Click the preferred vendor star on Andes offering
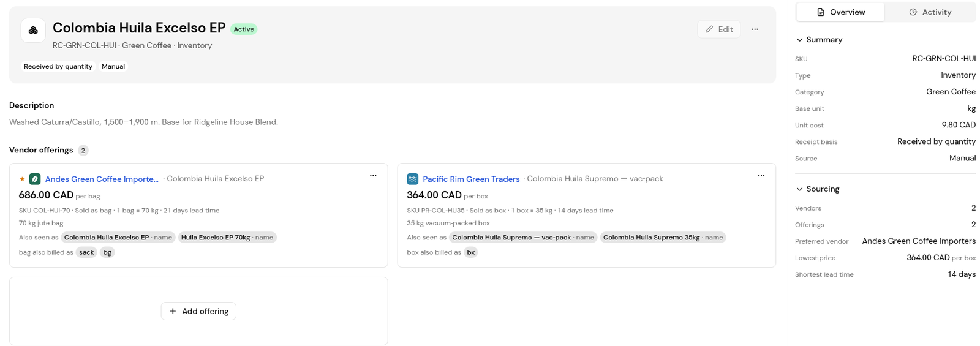 23,179
